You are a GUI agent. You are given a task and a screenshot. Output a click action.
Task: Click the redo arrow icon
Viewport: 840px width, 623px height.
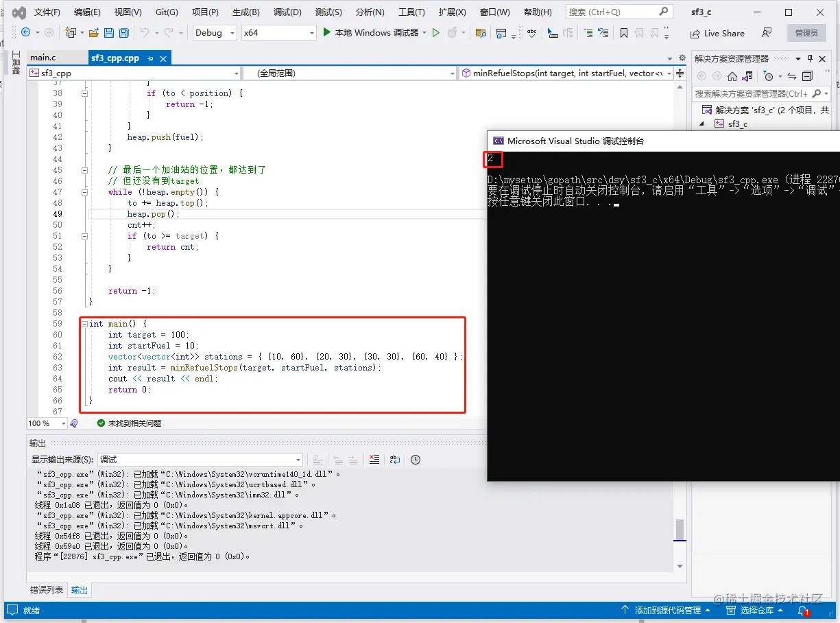tap(169, 32)
